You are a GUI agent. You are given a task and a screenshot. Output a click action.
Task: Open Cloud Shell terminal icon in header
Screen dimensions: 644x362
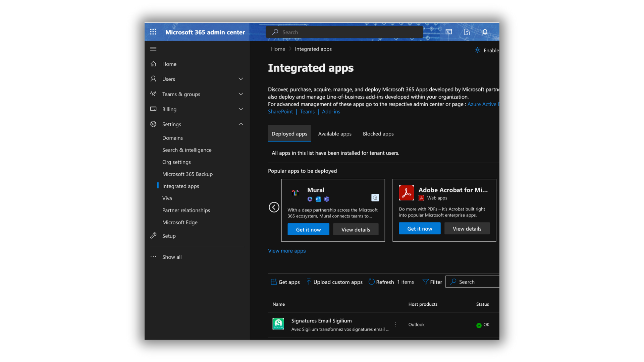pyautogui.click(x=449, y=32)
